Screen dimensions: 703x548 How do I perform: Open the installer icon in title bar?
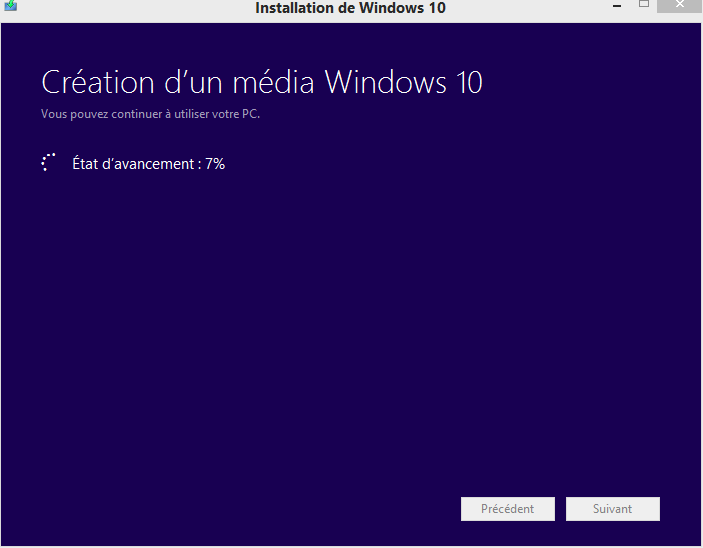pyautogui.click(x=10, y=5)
